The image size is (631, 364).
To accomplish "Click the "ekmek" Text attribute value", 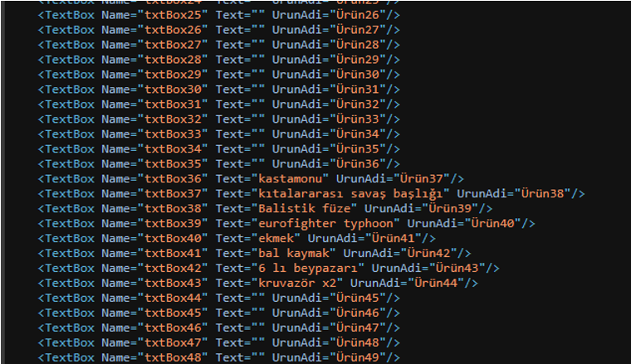I will [x=276, y=238].
